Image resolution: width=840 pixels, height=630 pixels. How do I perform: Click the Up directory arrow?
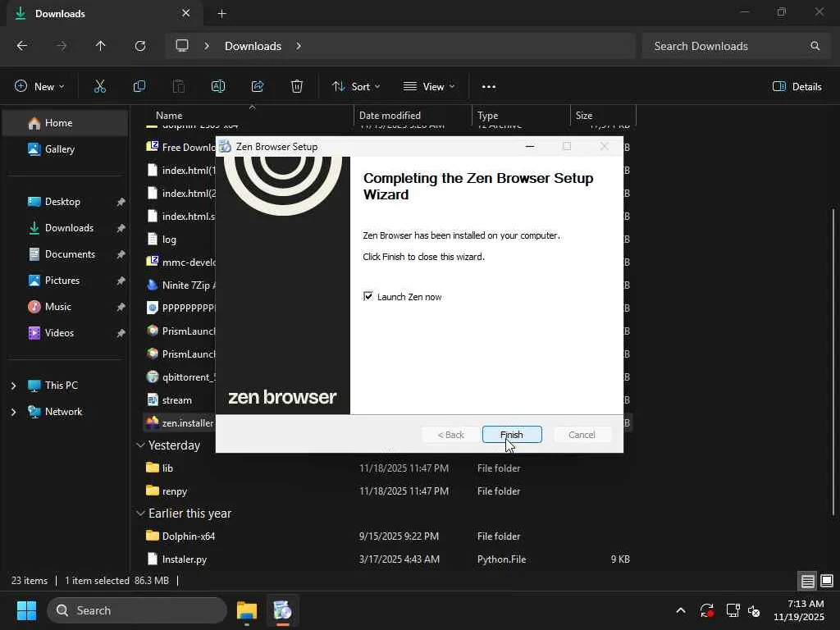[100, 46]
